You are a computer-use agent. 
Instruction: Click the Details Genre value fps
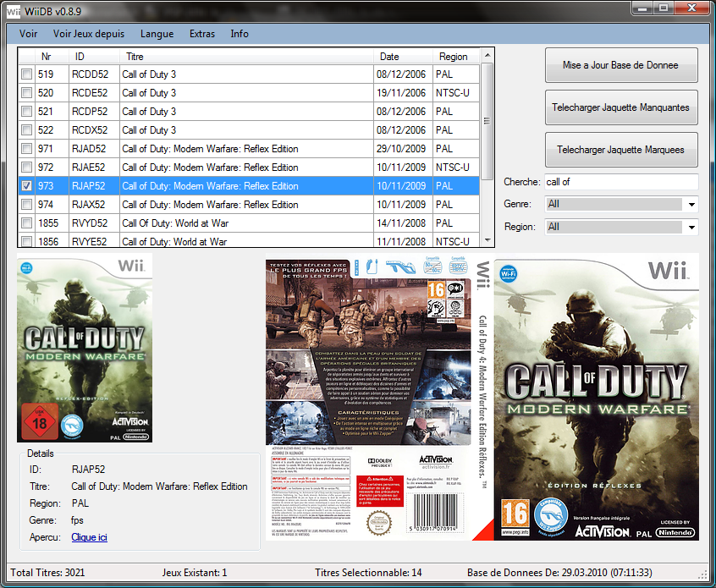coord(77,520)
